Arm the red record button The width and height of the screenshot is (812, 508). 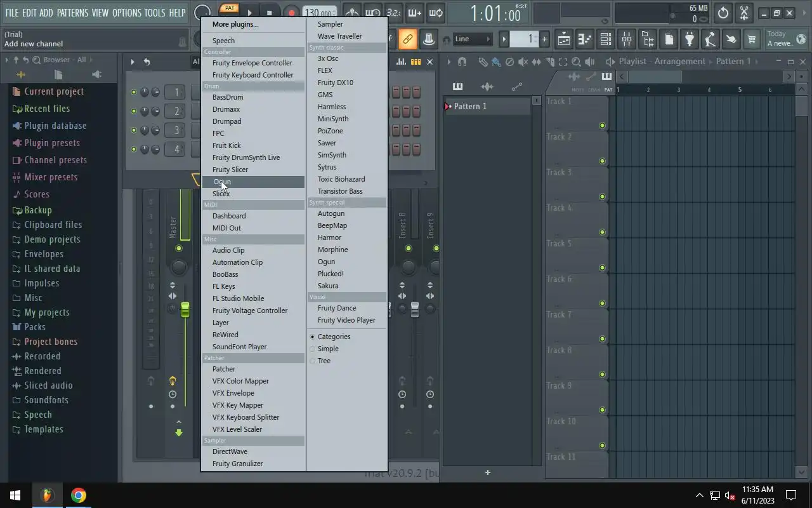(291, 13)
